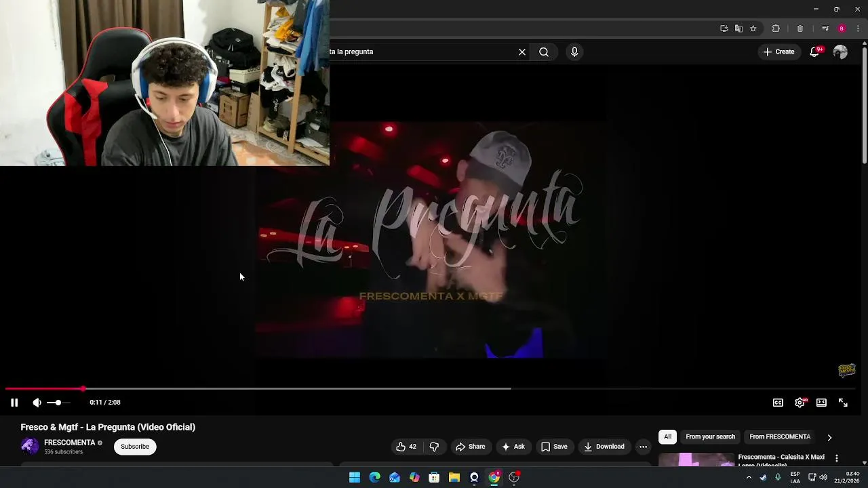Viewport: 868px width, 488px height.
Task: Click the system tray microphone icon
Action: pyautogui.click(x=778, y=477)
